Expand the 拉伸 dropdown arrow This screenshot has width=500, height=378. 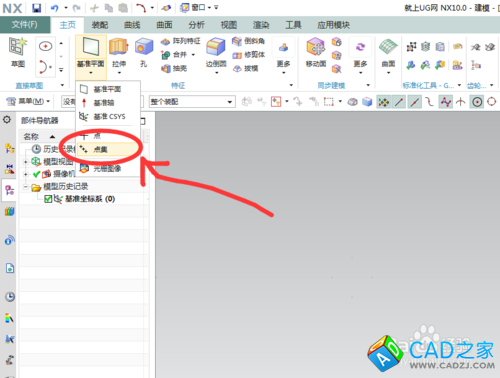pos(119,73)
